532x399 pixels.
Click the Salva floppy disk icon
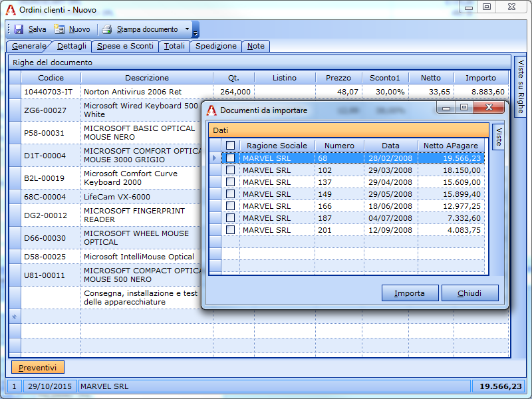(19, 29)
